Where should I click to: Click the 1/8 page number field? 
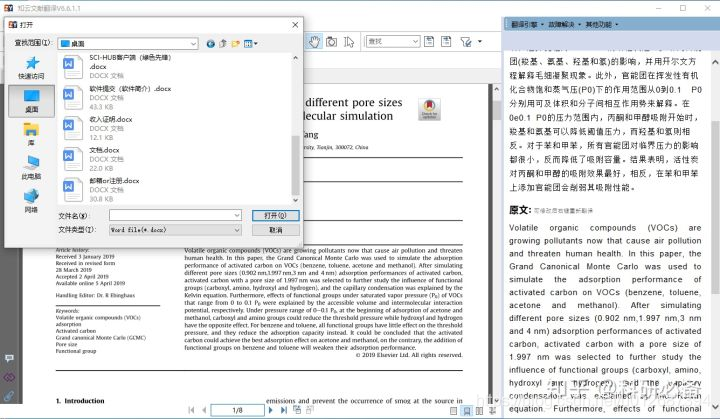(x=237, y=410)
